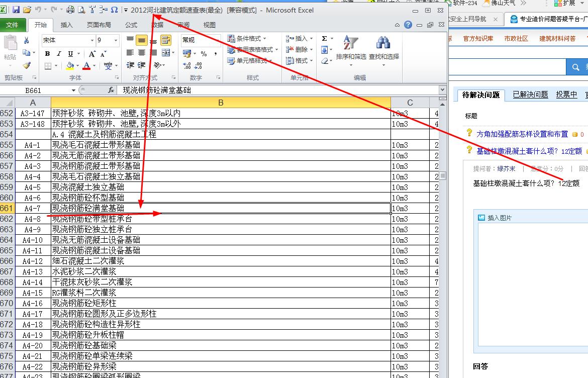
Task: Switch to the 视图 ribbon tab
Action: coord(209,25)
